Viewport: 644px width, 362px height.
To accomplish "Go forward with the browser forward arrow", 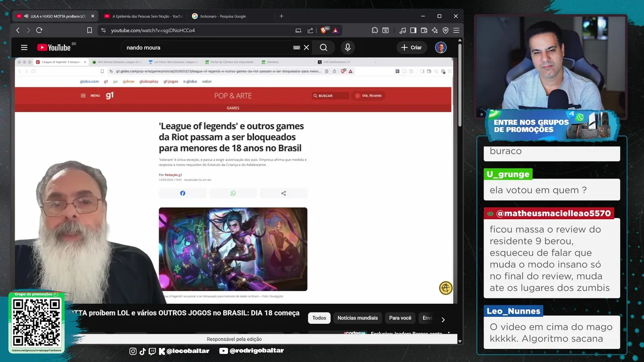I will (28, 30).
